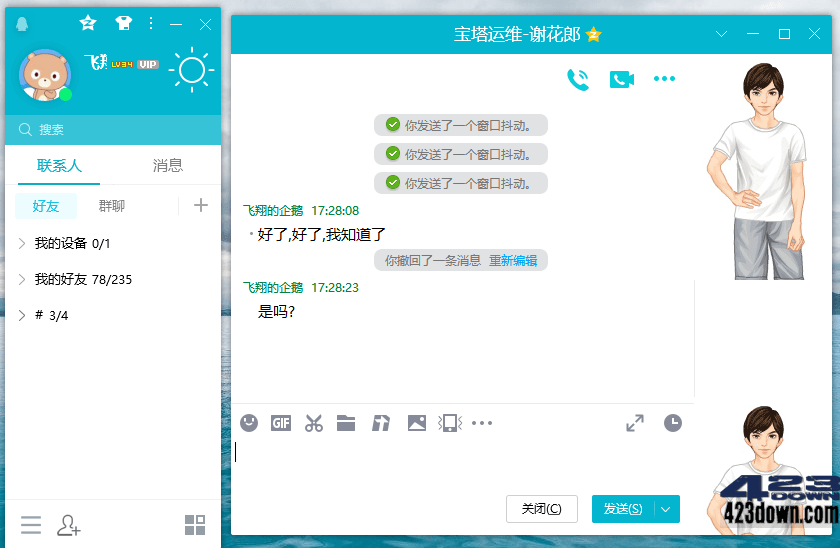Click the message 好了,好了,我知道了
Viewport: 840px width, 548px height.
click(321, 235)
